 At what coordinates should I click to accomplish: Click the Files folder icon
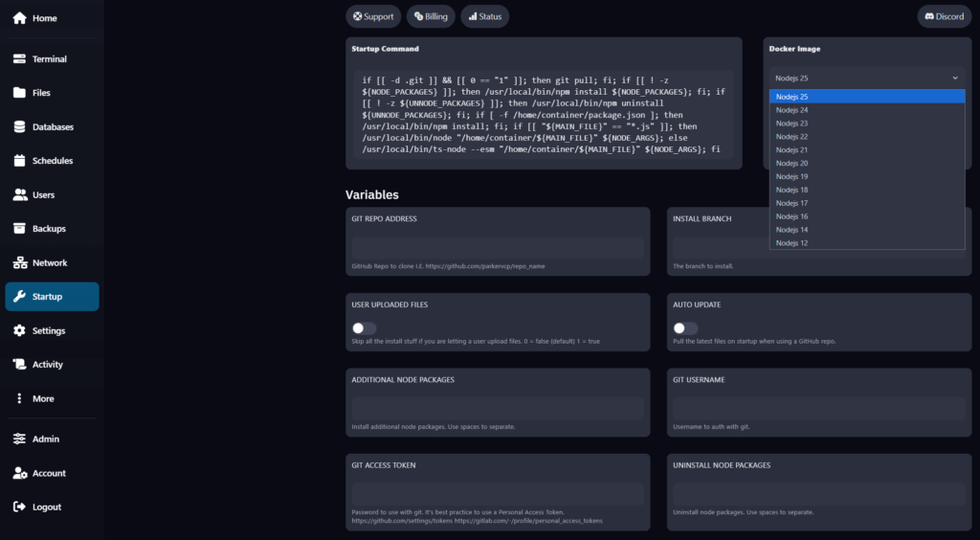[20, 93]
